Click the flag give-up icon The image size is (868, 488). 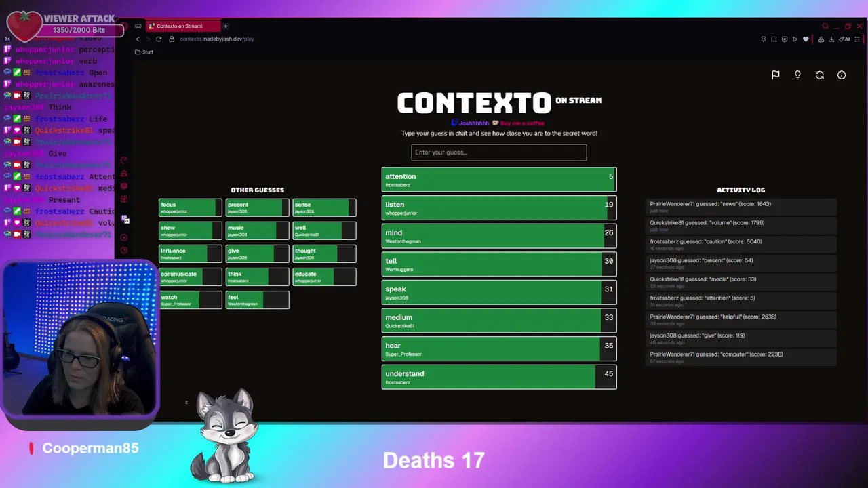pos(776,75)
